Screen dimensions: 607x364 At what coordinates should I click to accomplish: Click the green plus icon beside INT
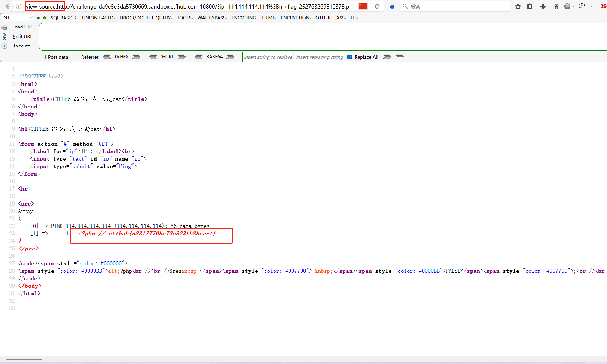(x=44, y=18)
